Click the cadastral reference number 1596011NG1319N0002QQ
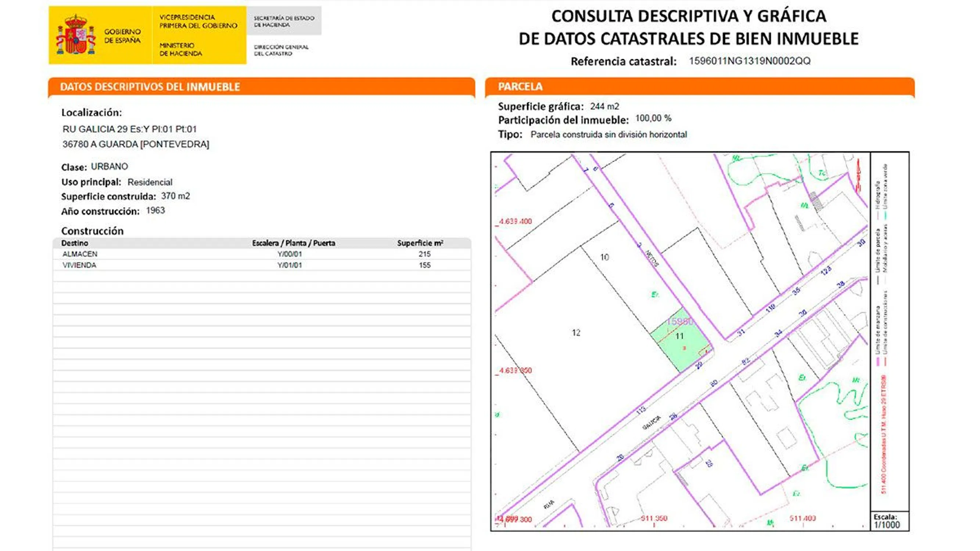This screenshot has height=551, width=980. coord(750,61)
